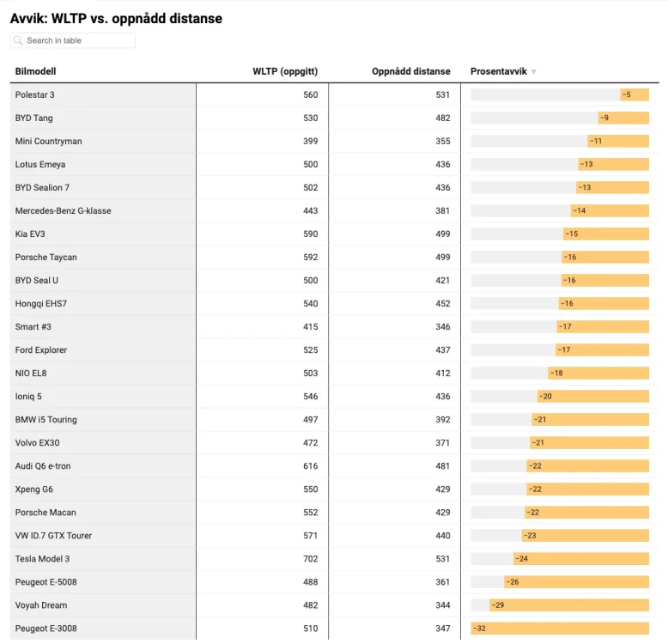Click the Volvo EX30 WLTP value 472
The image size is (668, 644).
click(310, 443)
